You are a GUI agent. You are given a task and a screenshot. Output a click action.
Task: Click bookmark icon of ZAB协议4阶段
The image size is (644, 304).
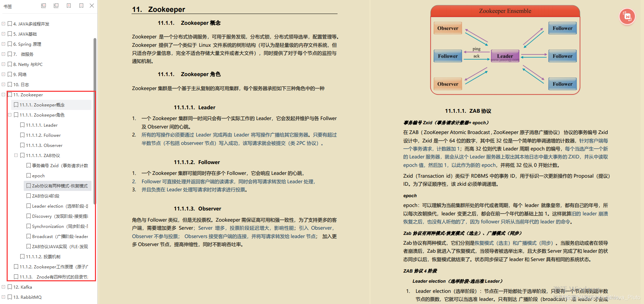point(29,196)
